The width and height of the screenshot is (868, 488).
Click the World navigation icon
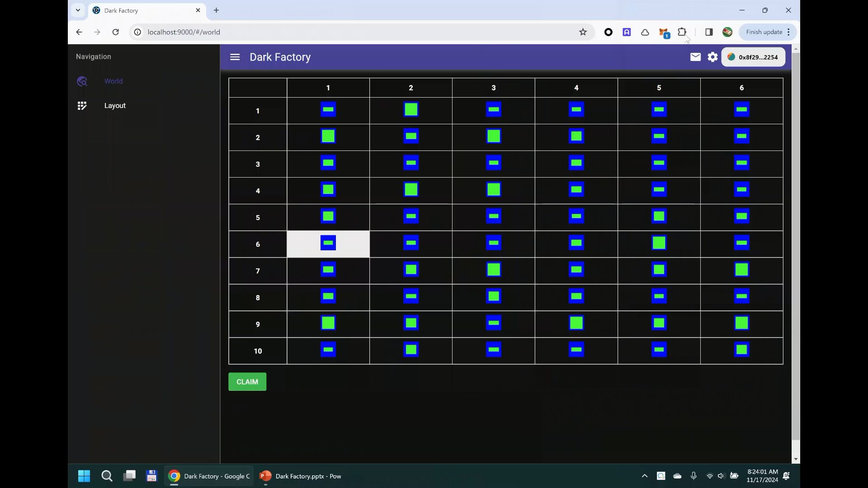coord(82,81)
